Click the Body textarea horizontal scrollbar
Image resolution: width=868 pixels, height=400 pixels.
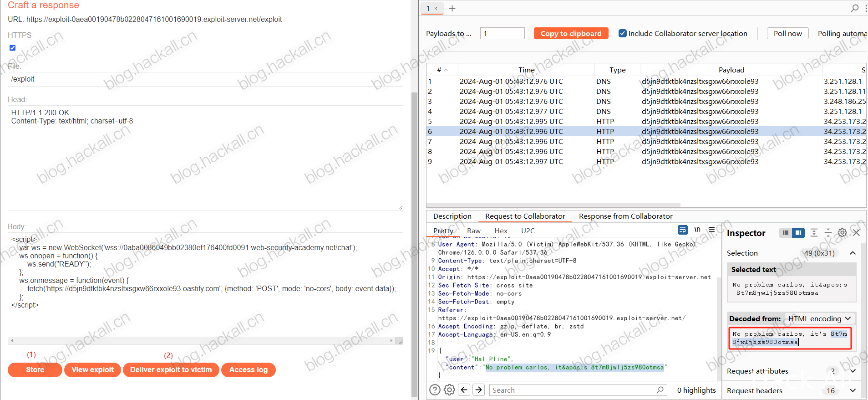pyautogui.click(x=201, y=340)
